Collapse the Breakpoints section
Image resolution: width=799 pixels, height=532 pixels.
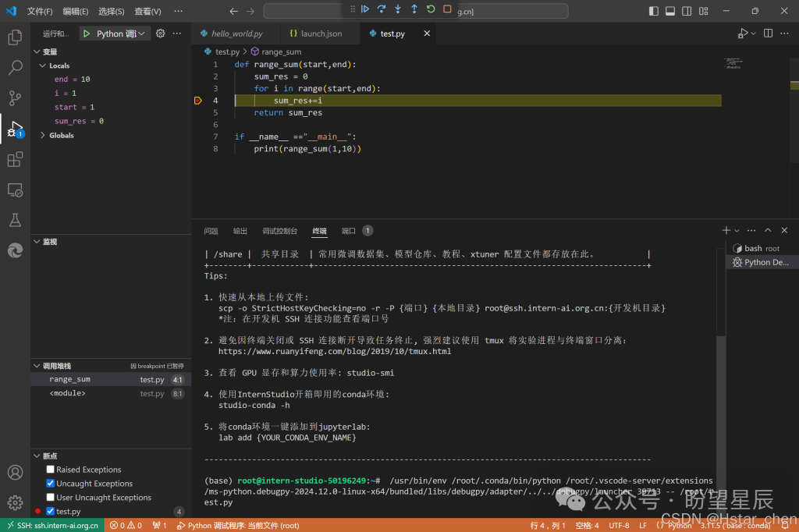37,456
